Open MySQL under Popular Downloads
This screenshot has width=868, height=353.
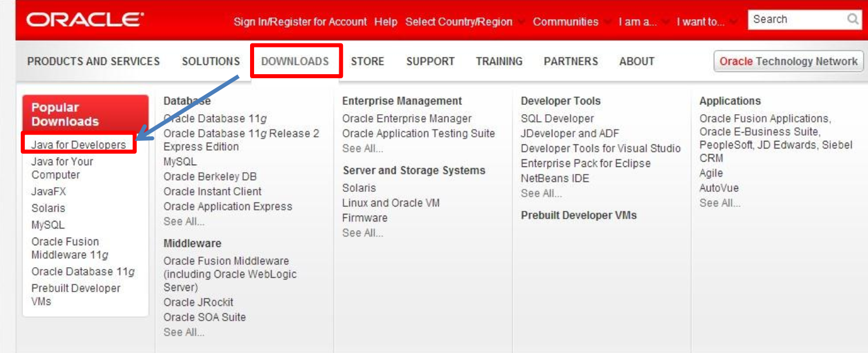click(48, 225)
